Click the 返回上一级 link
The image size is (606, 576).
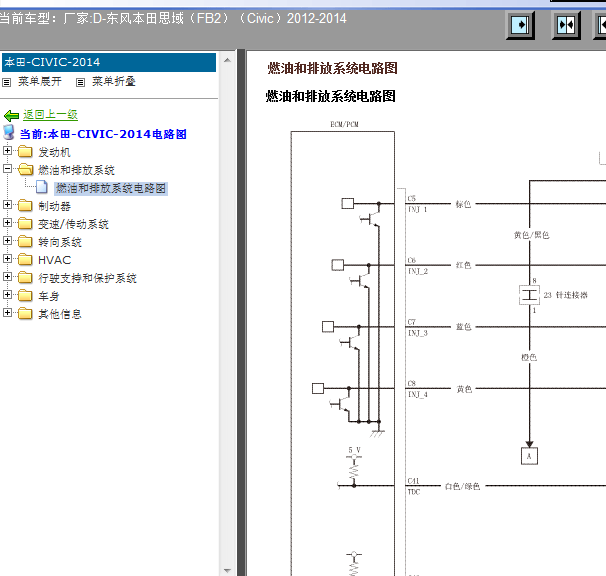50,114
